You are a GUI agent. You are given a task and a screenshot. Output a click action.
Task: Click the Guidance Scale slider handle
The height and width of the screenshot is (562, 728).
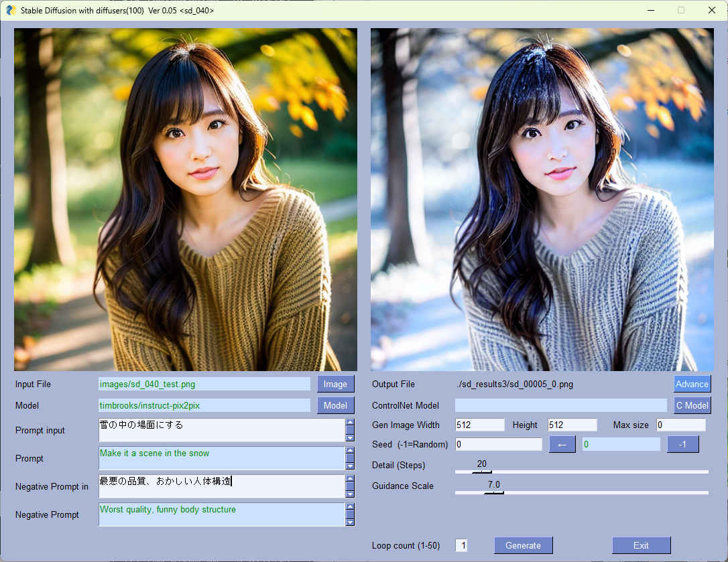coord(494,492)
